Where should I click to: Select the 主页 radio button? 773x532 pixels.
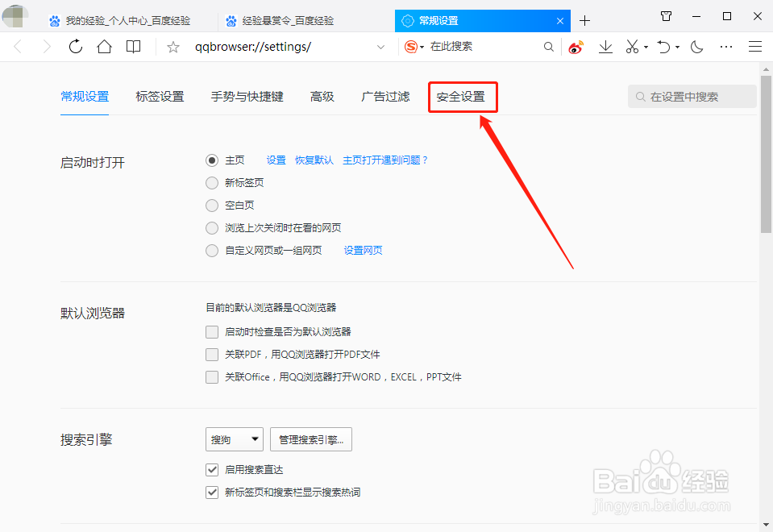tap(212, 160)
